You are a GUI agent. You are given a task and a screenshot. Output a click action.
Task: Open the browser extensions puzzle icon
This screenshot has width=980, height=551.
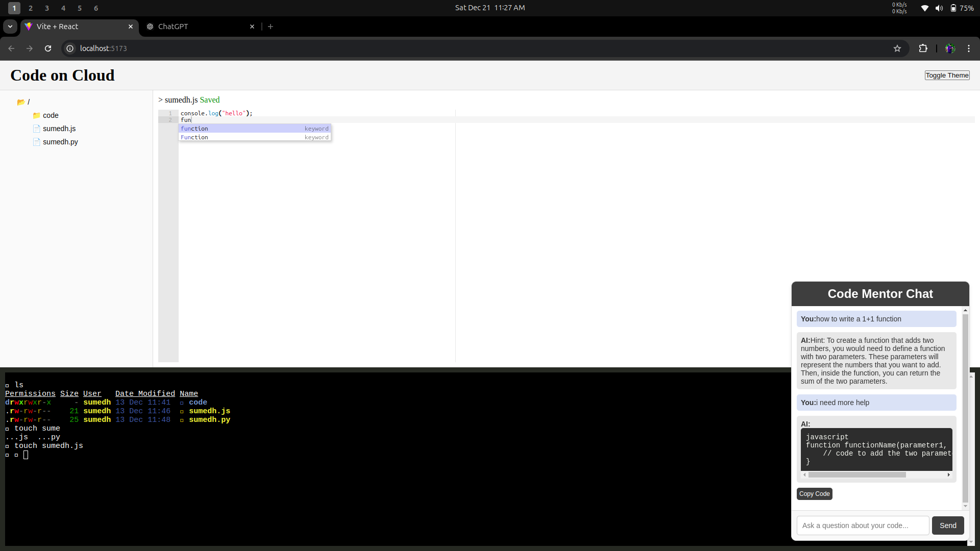[x=923, y=48]
